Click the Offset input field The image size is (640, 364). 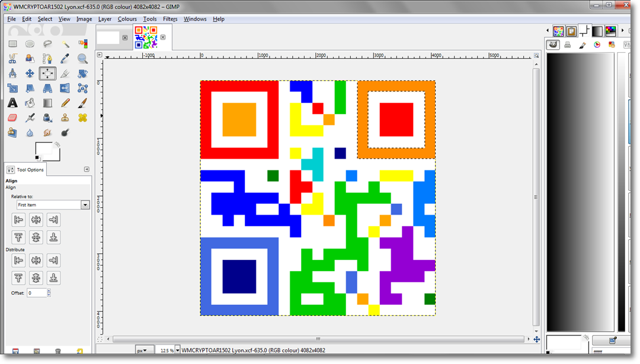pos(37,293)
